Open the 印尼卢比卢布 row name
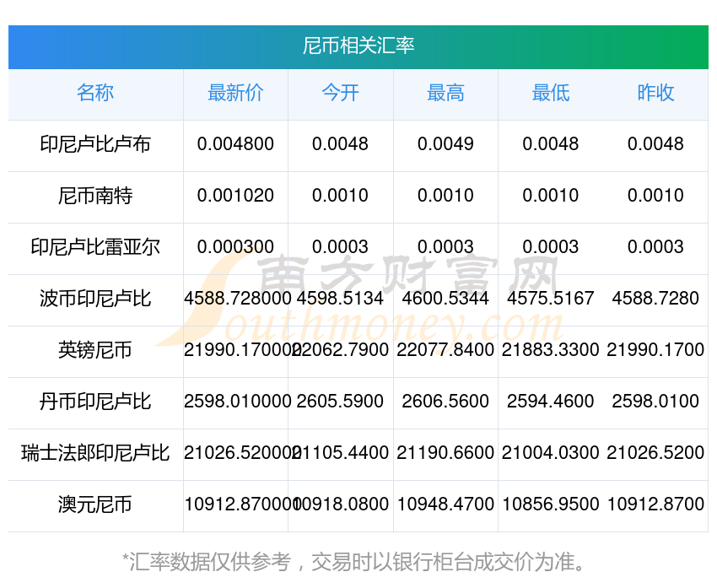717x588 pixels. [95, 144]
